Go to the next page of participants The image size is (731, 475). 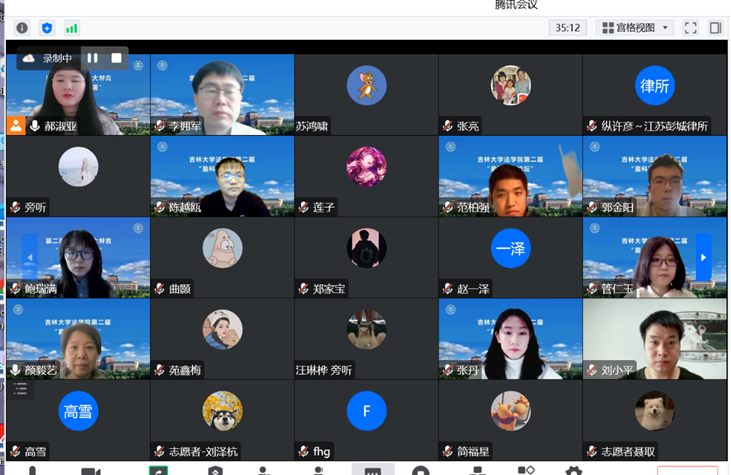tap(703, 257)
